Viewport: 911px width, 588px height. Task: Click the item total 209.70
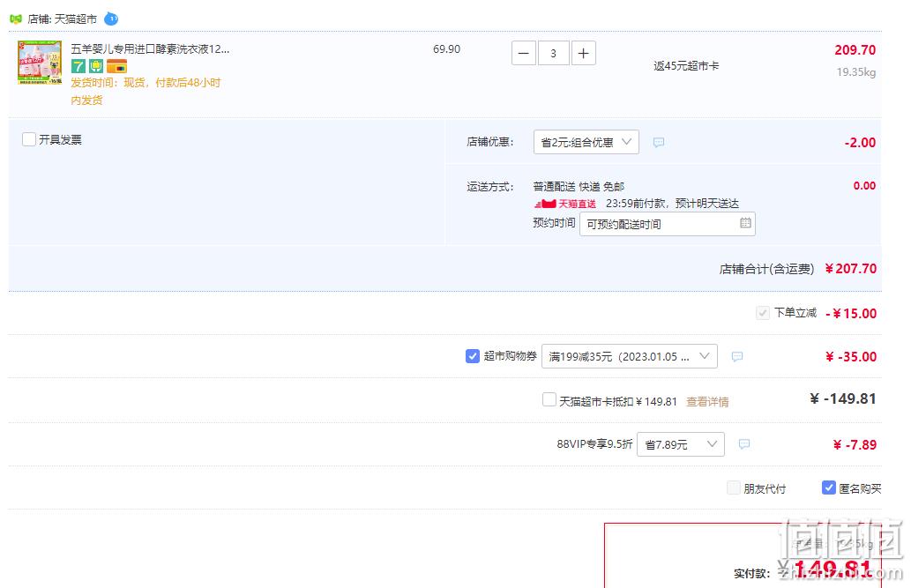tap(855, 50)
